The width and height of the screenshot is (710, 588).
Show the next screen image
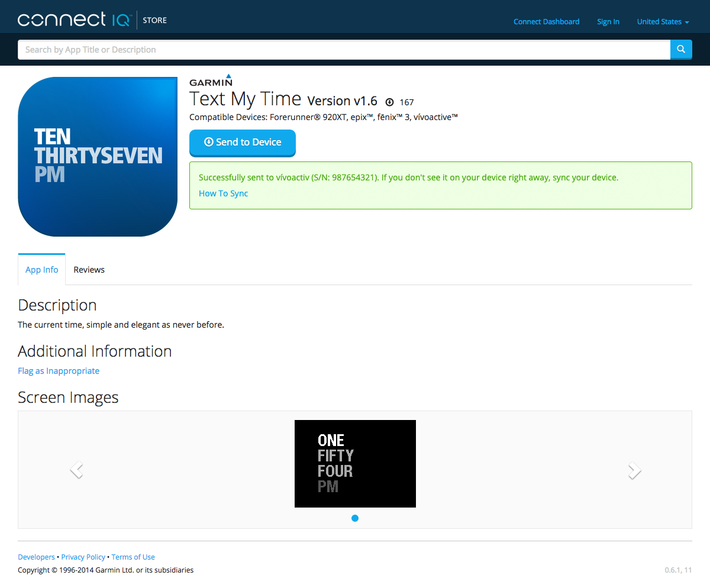(634, 470)
